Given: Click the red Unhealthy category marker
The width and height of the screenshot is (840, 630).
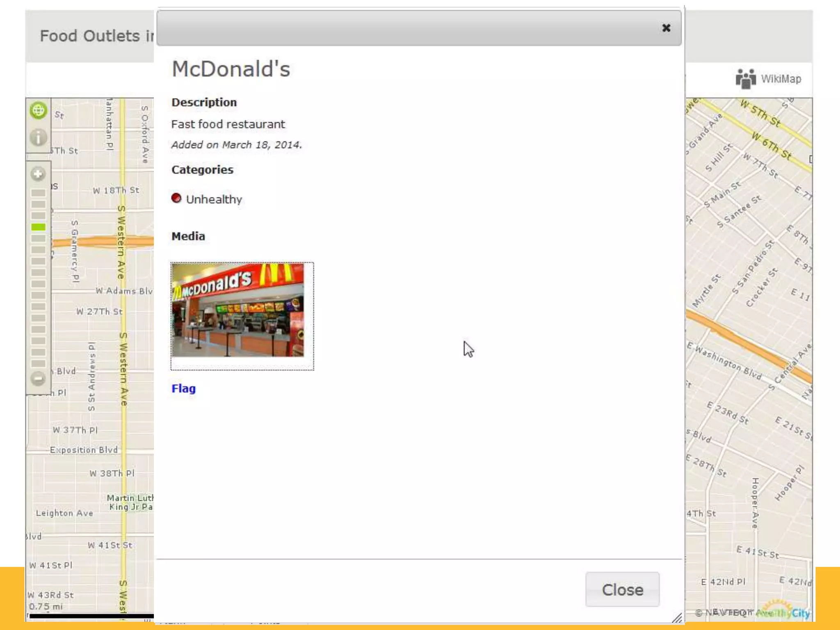Looking at the screenshot, I should [x=176, y=199].
